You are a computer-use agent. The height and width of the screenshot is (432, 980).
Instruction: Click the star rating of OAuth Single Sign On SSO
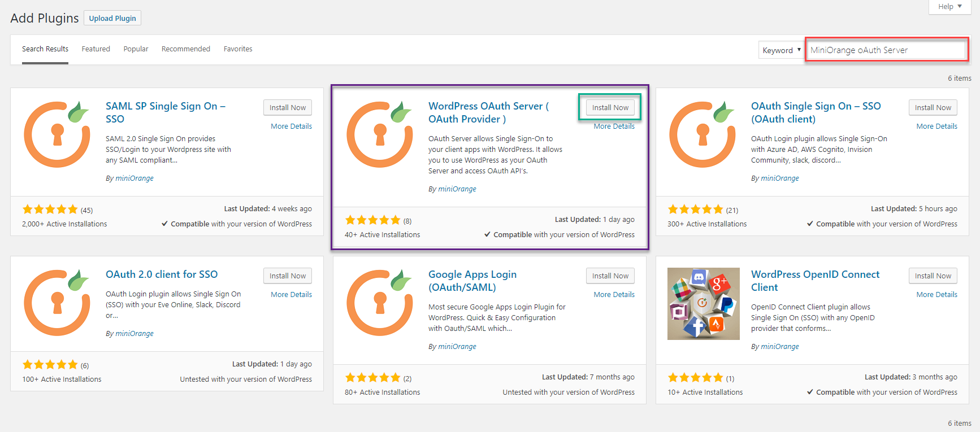(696, 210)
